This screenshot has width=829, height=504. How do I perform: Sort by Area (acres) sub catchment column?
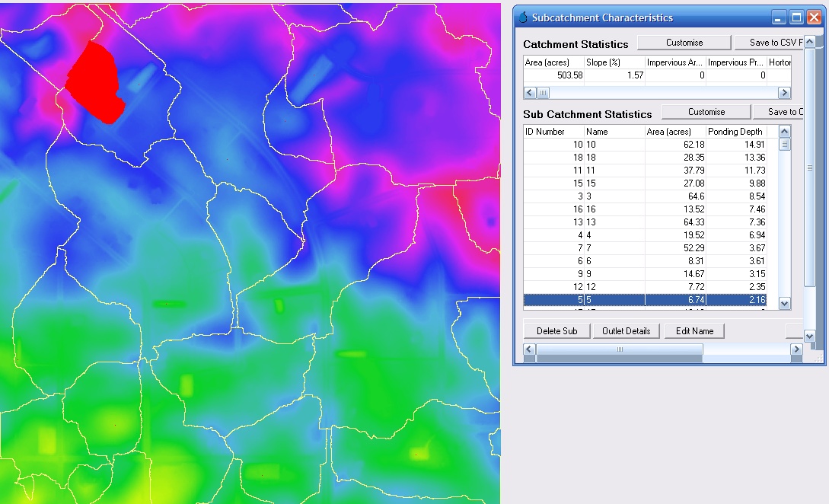point(674,132)
